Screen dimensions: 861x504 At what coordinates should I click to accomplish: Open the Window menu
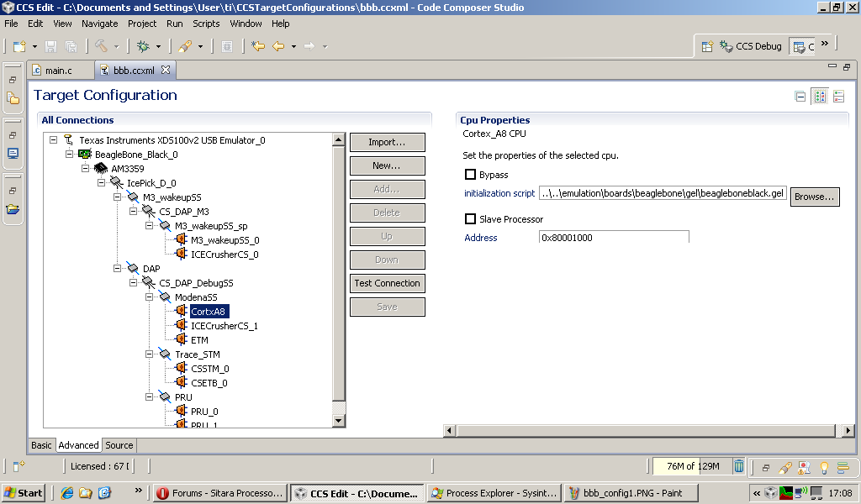coord(246,24)
